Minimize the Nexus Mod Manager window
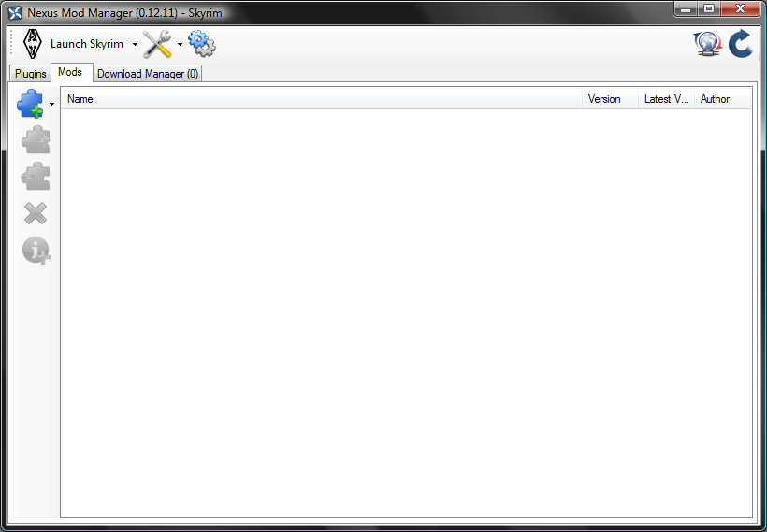The image size is (767, 532). [685, 8]
